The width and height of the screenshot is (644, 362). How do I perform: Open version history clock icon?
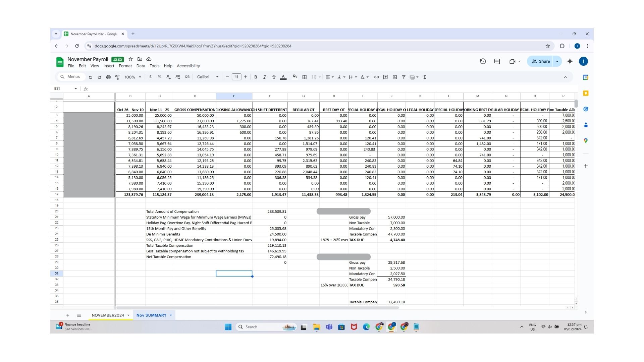pos(483,61)
